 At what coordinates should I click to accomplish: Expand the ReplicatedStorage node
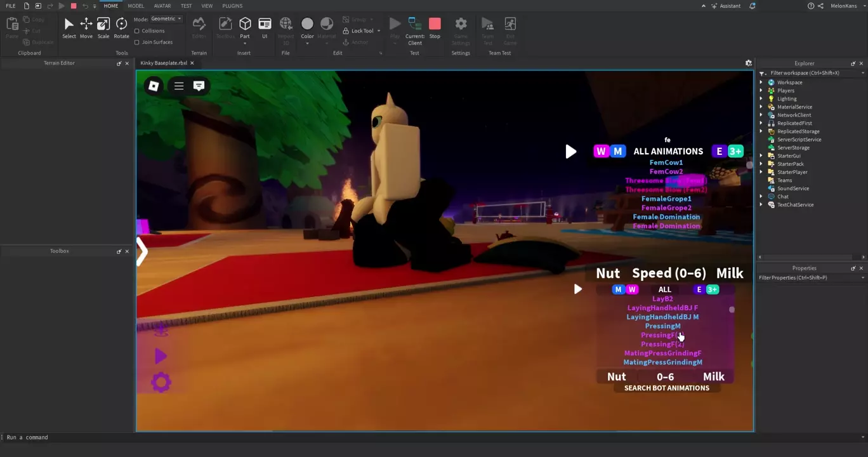(761, 131)
